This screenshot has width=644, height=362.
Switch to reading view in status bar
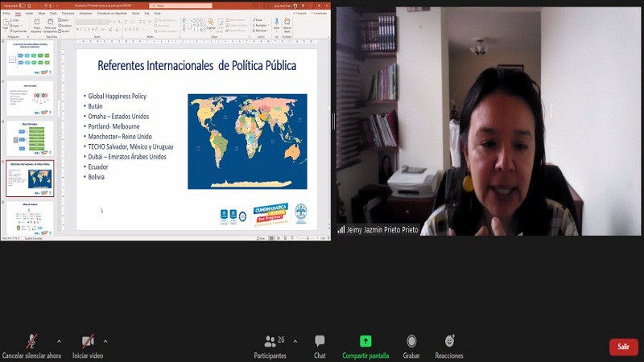(x=285, y=238)
